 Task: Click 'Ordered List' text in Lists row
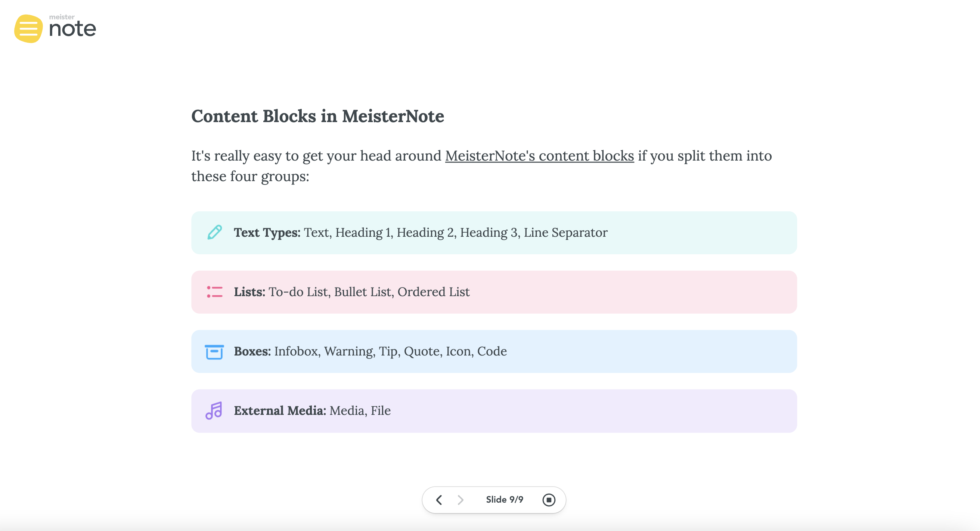pyautogui.click(x=434, y=292)
